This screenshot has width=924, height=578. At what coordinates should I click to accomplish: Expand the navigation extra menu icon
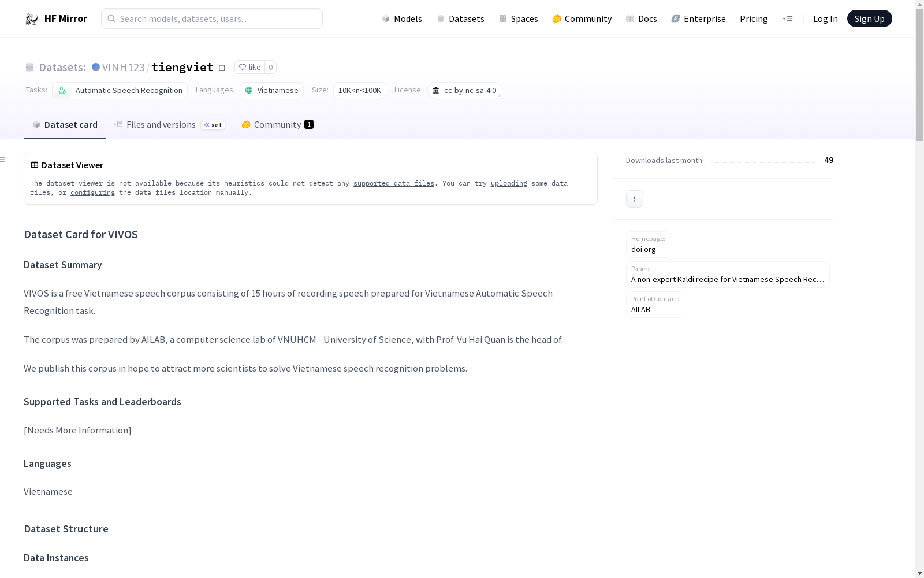pos(787,18)
